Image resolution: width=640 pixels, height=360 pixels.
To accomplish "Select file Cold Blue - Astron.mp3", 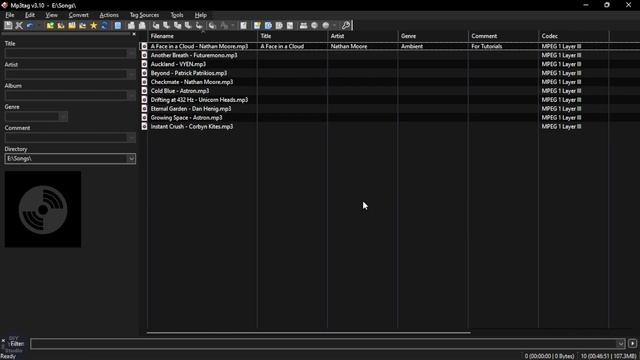I will click(180, 91).
